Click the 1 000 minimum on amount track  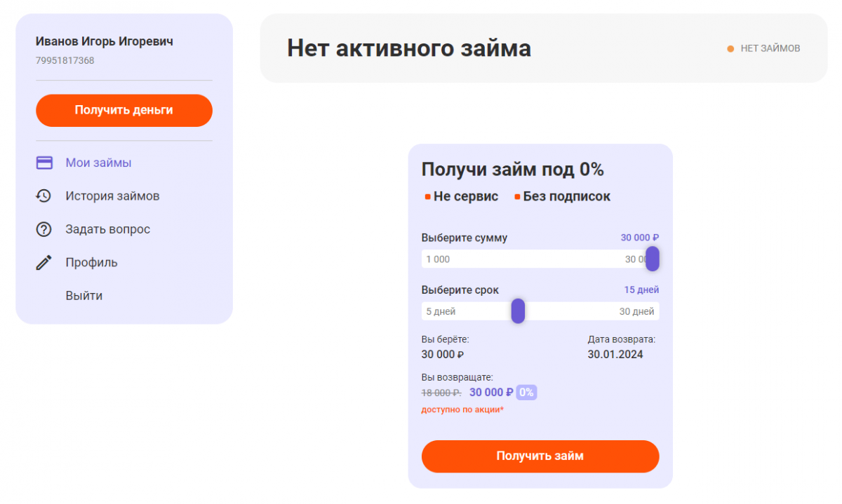pos(438,259)
